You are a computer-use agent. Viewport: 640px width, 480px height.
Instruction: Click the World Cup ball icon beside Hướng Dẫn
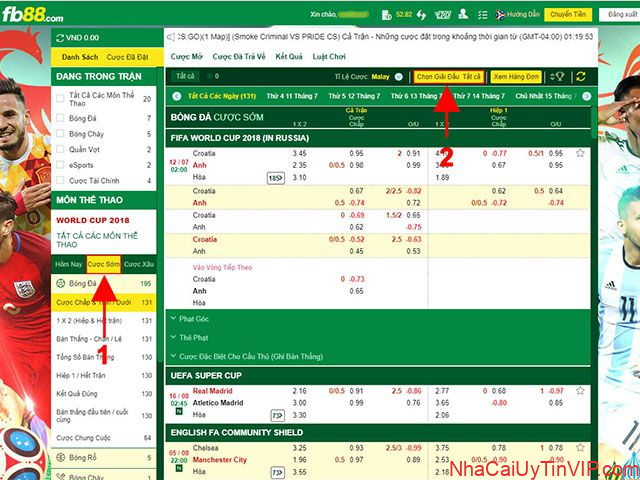tap(500, 15)
